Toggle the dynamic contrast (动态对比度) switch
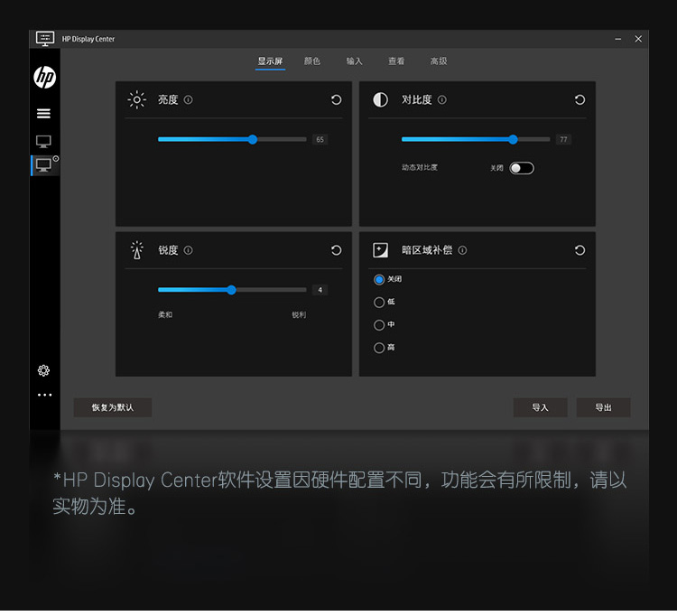The height and width of the screenshot is (616, 677). 521,168
